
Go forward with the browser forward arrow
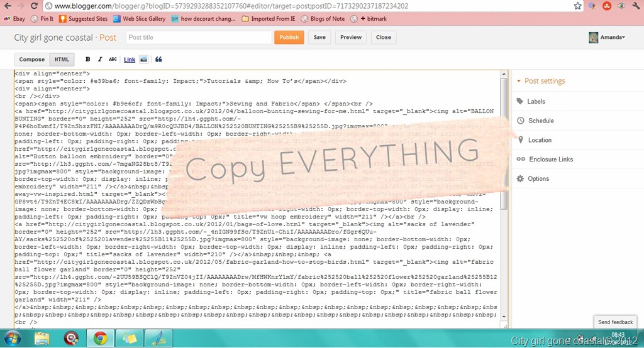pyautogui.click(x=21, y=6)
